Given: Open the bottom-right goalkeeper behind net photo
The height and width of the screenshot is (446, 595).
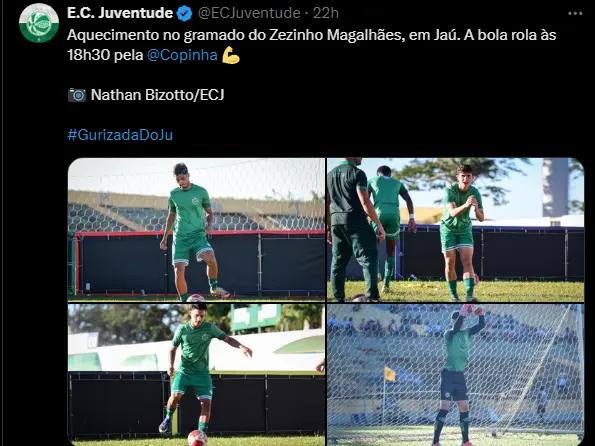Looking at the screenshot, I should [455, 375].
